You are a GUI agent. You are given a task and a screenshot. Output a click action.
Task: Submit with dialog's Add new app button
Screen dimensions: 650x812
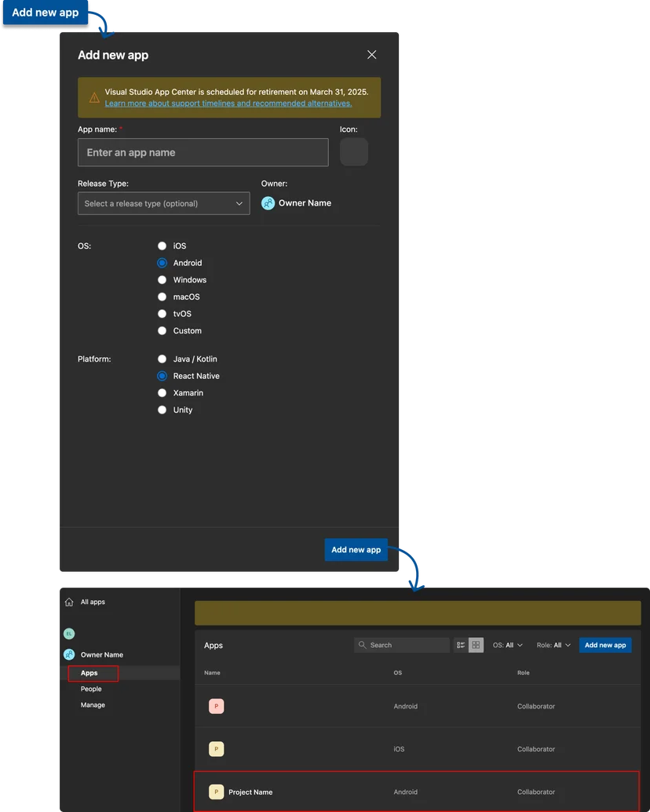(x=356, y=549)
